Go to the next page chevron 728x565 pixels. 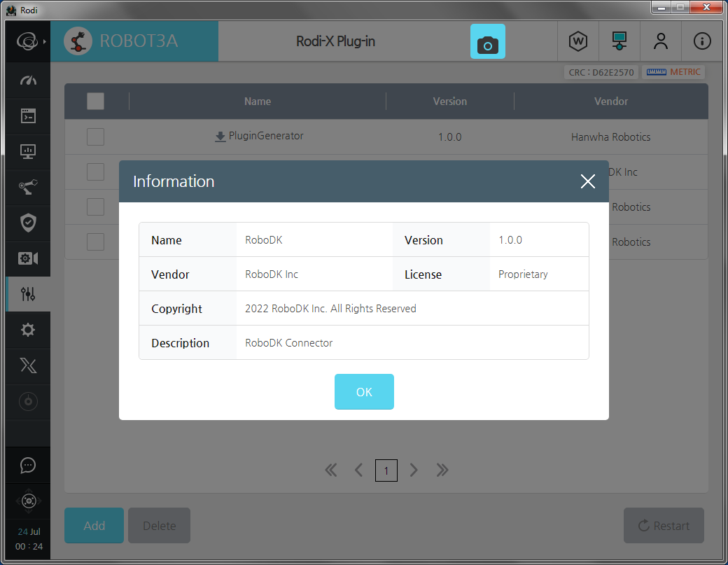[414, 470]
